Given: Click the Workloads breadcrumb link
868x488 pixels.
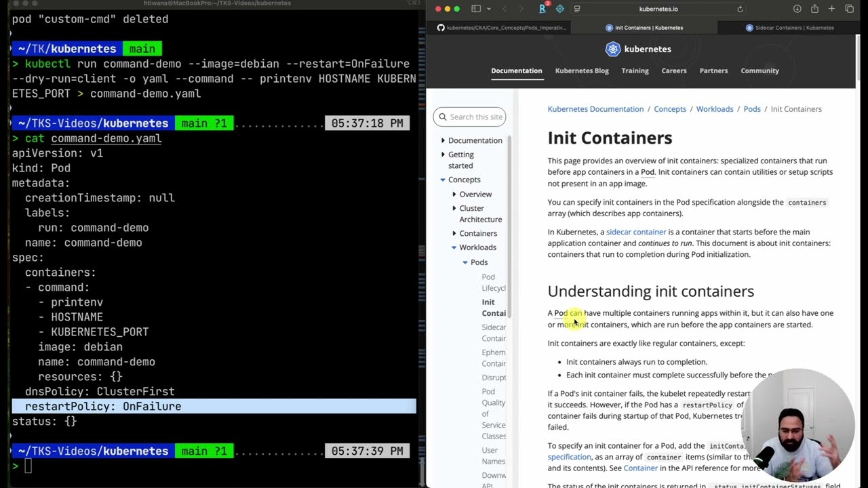Looking at the screenshot, I should point(715,109).
